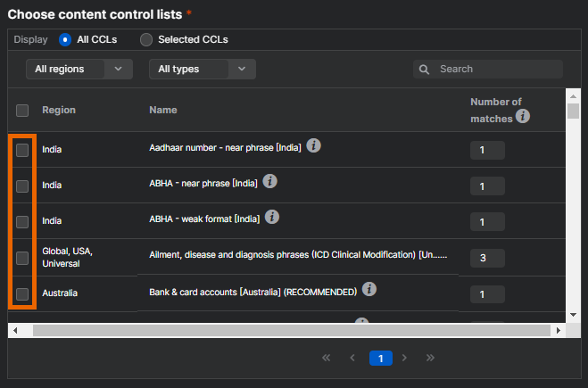Screen dimensions: 588x388
Task: Go to the last page arrow
Action: pos(431,358)
